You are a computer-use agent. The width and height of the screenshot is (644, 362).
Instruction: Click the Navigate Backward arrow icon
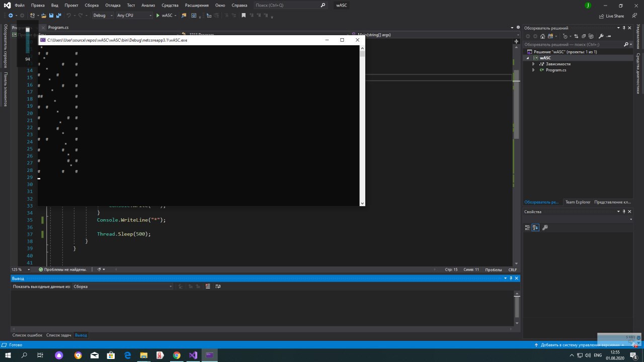point(11,16)
